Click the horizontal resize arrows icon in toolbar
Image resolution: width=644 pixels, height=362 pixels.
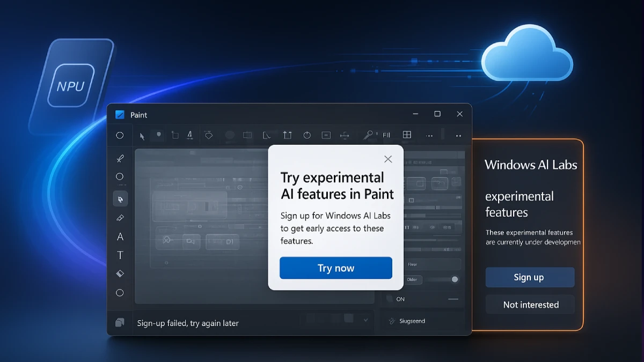coord(345,136)
